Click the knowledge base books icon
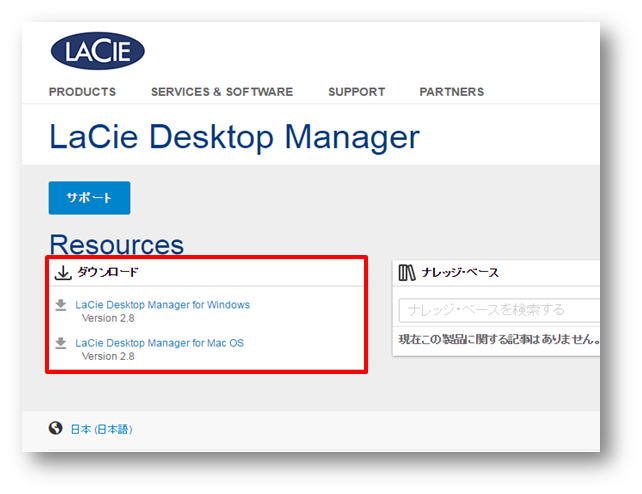 pyautogui.click(x=407, y=273)
